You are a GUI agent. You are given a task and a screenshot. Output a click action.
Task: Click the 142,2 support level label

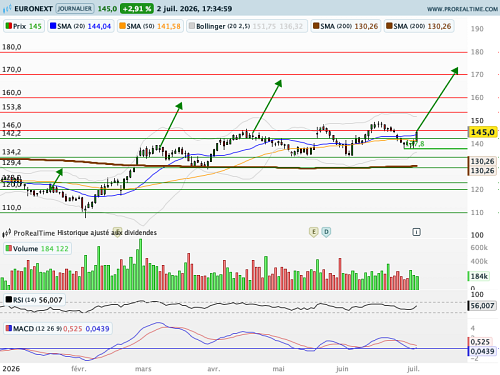point(12,133)
